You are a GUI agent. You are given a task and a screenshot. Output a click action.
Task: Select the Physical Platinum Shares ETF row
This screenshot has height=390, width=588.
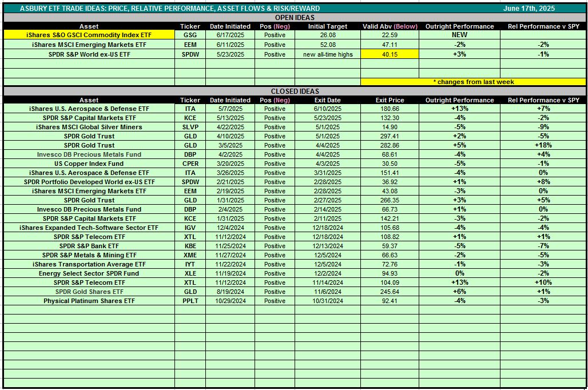(89, 301)
